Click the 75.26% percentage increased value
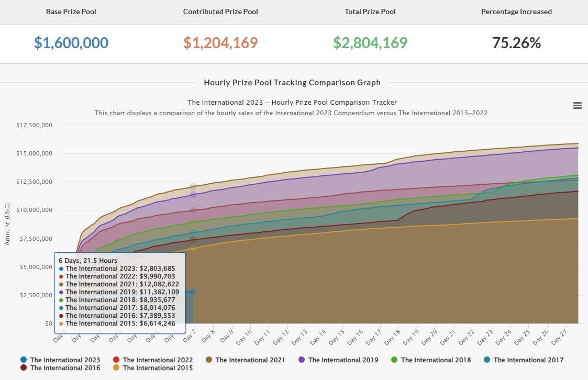This screenshot has width=588, height=380. (516, 43)
